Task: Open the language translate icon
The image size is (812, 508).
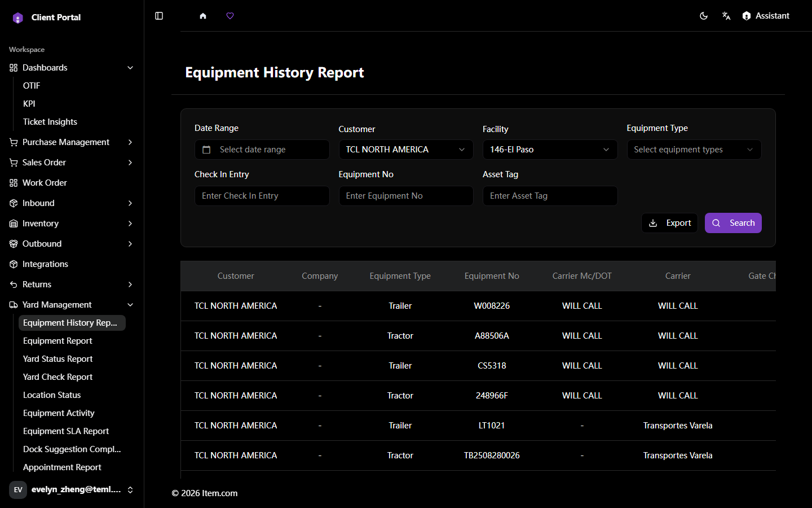Action: 726,16
